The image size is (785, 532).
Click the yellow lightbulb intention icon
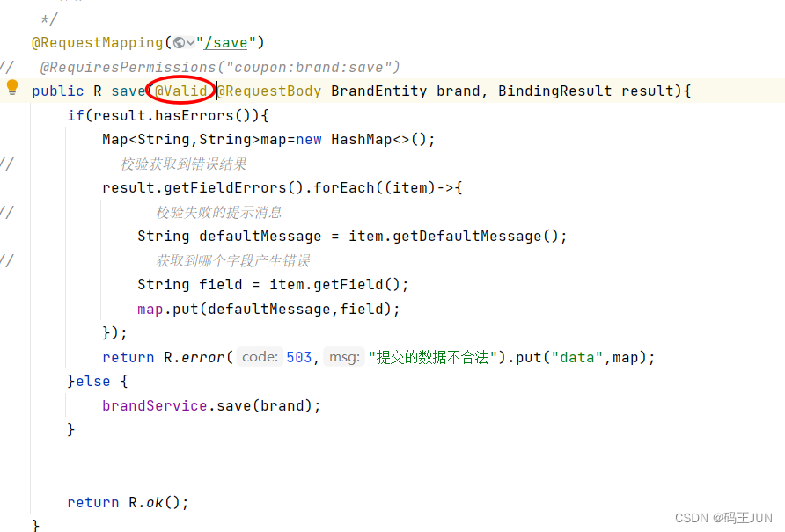(12, 88)
